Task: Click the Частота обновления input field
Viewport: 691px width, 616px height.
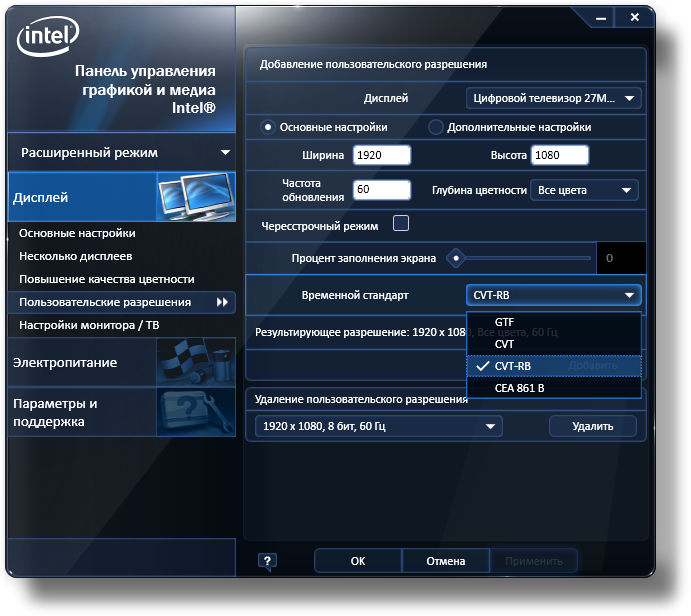Action: point(382,190)
